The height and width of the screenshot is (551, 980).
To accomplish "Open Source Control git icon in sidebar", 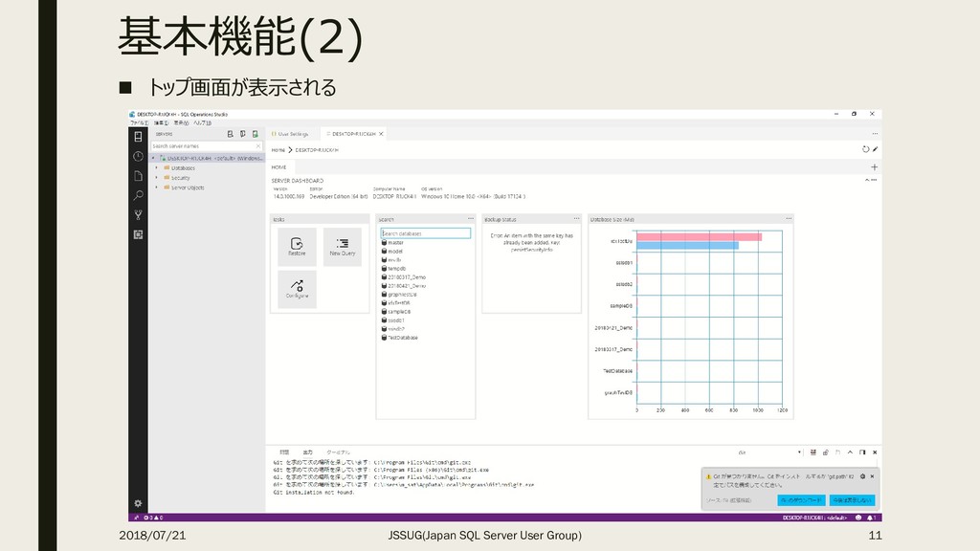I will coord(138,215).
